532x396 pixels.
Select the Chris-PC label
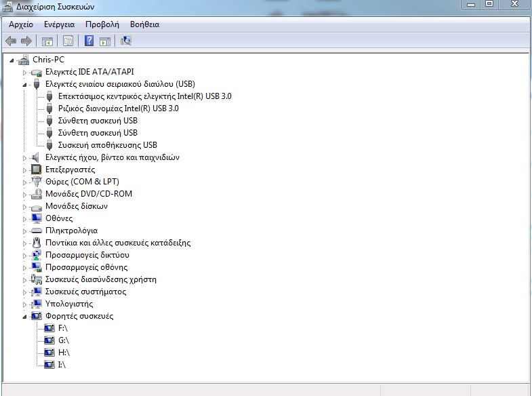point(49,60)
